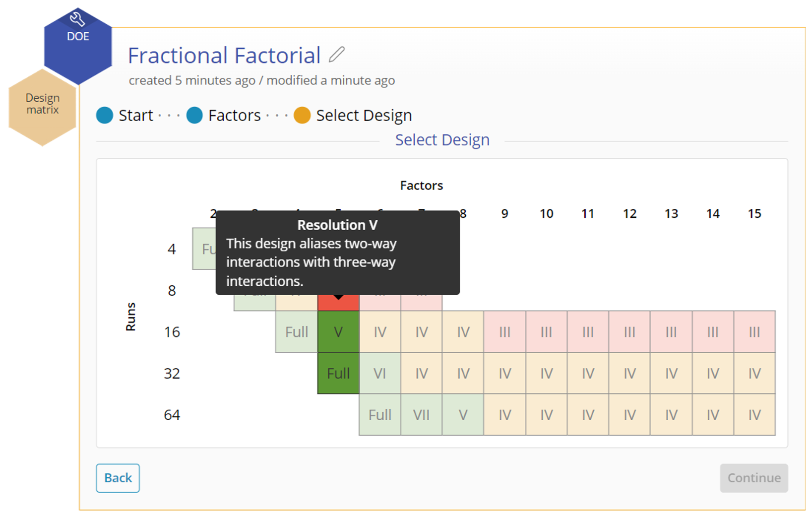
Task: Pick the 16-run Resolution III cell for 15 factors
Action: [754, 332]
